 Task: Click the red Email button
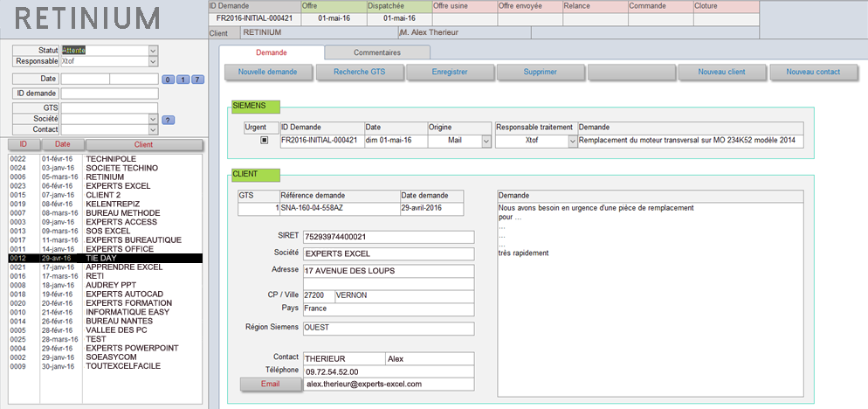click(272, 384)
